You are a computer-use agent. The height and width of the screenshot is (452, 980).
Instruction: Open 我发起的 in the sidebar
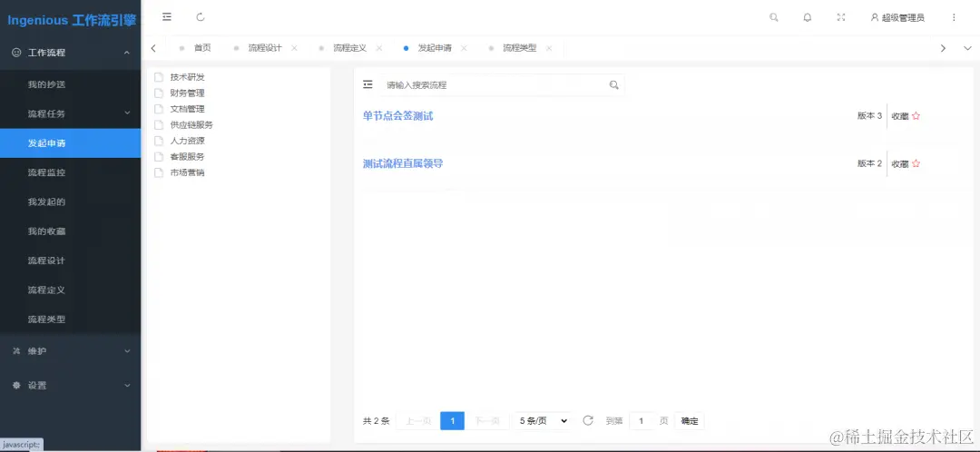pos(70,201)
